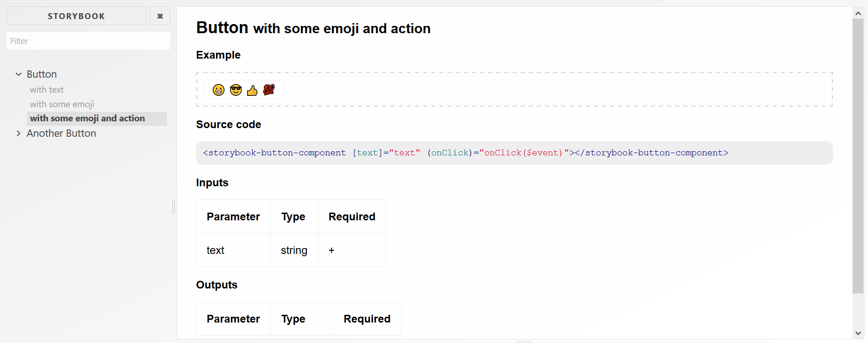Click the STORYBOOK header button
The image size is (868, 343).
(77, 16)
